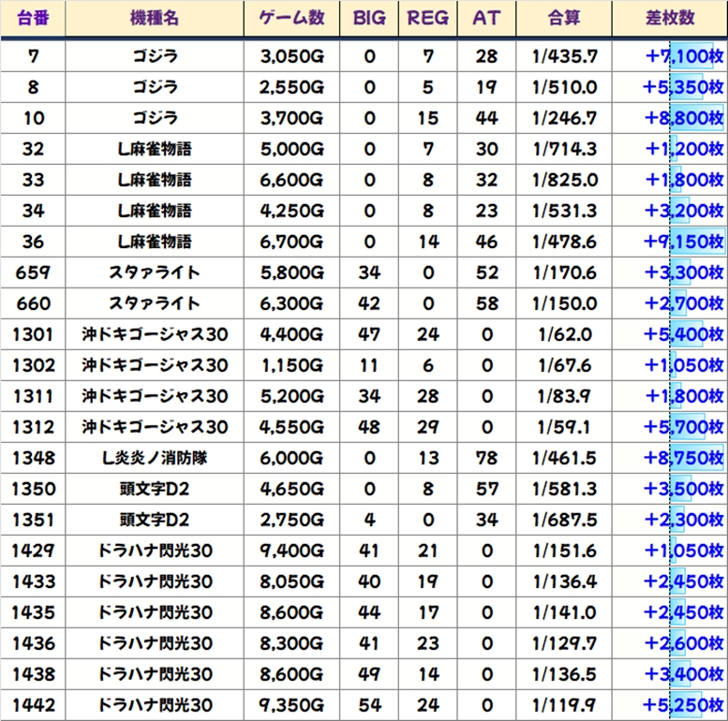Click the BIG count 54 cell
This screenshot has width=728, height=721.
point(369,705)
